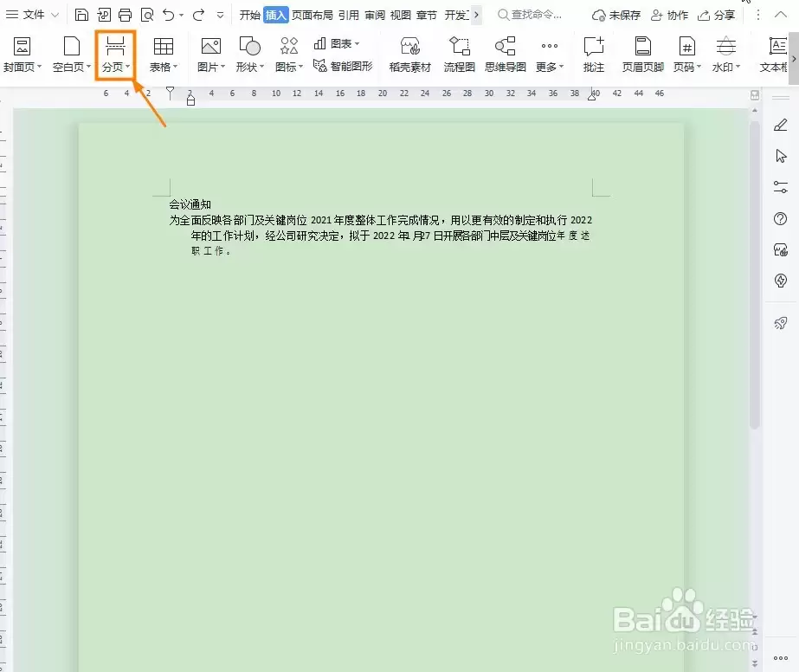Click the 分页 page break icon
The image size is (799, 672).
116,47
